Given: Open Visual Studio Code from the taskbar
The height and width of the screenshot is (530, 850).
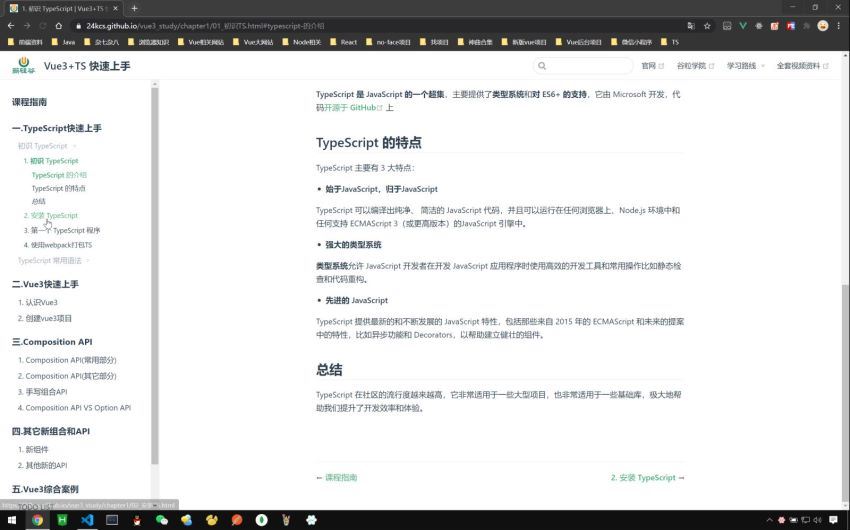Looking at the screenshot, I should (87, 520).
